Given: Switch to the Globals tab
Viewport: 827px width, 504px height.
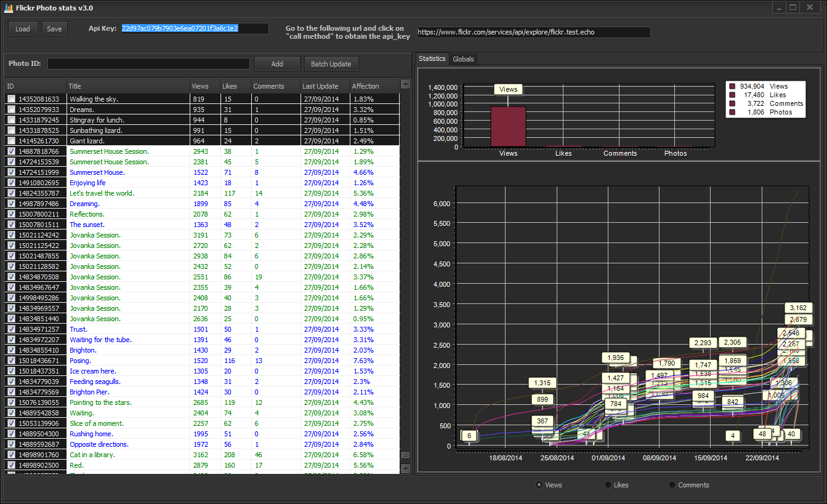Looking at the screenshot, I should point(463,59).
